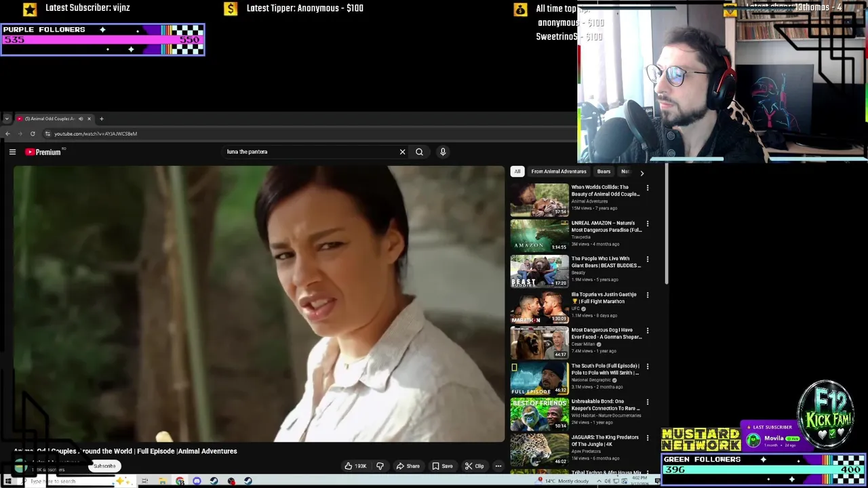This screenshot has height=488, width=868.
Task: Select the 'All' filter chip
Action: [x=517, y=171]
